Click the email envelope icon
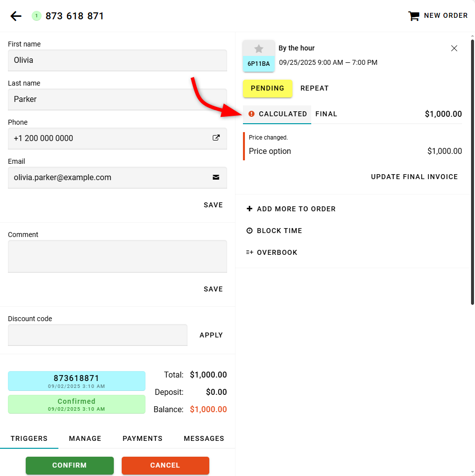475x476 pixels. point(216,177)
